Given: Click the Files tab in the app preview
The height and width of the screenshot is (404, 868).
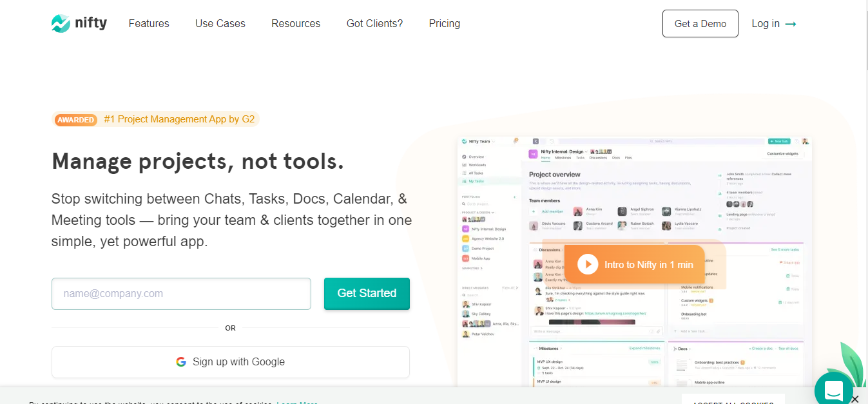Looking at the screenshot, I should point(628,158).
